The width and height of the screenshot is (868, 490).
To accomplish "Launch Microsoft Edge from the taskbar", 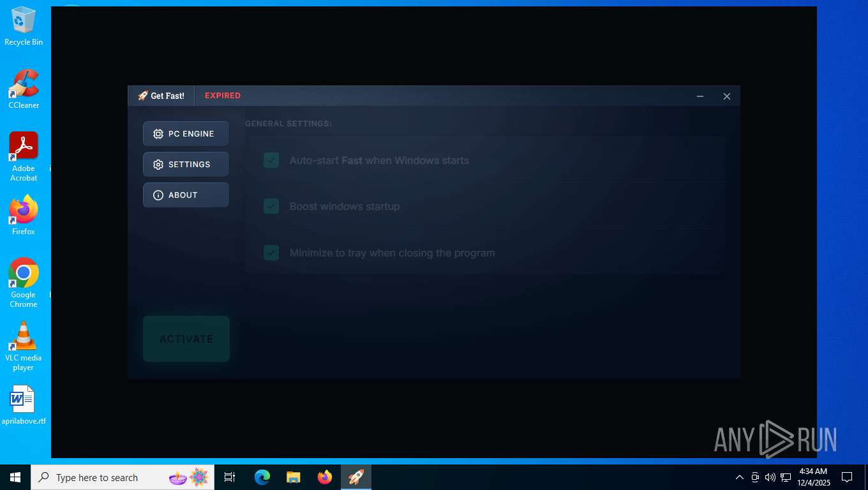I will 262,477.
